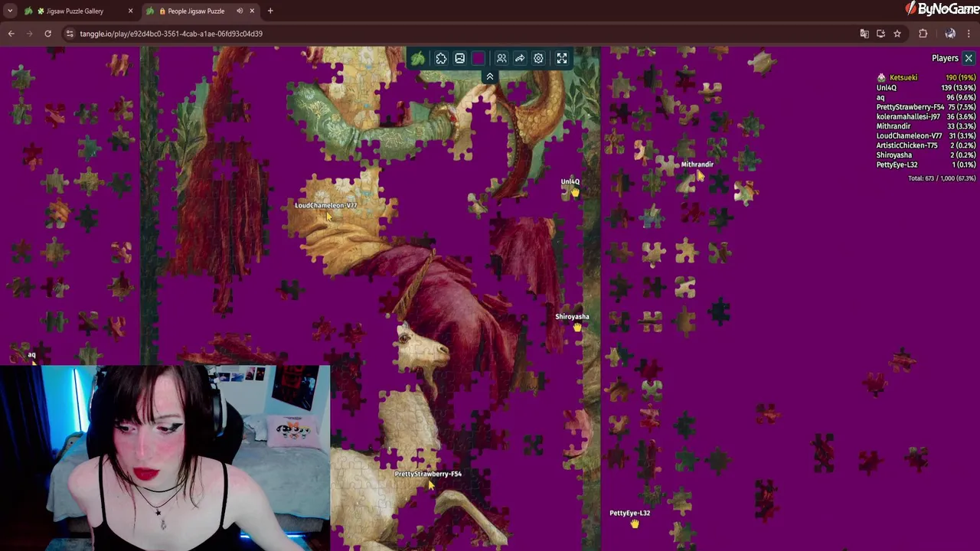This screenshot has height=551, width=980.
Task: Click the webcam overlay video
Action: click(165, 458)
